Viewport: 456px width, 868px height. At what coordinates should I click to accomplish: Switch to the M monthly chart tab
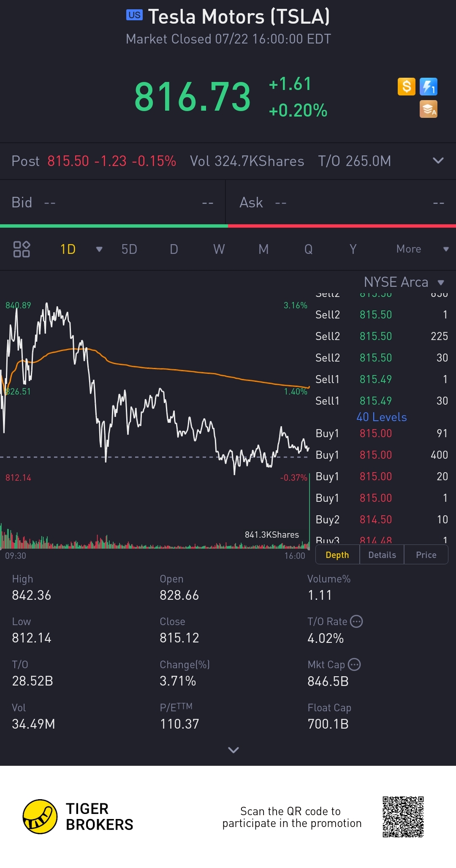point(263,249)
